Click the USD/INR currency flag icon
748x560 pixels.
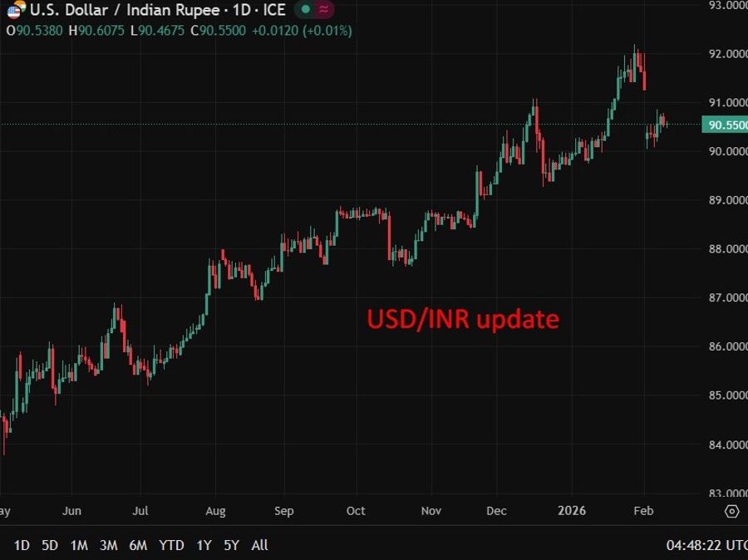pyautogui.click(x=16, y=11)
